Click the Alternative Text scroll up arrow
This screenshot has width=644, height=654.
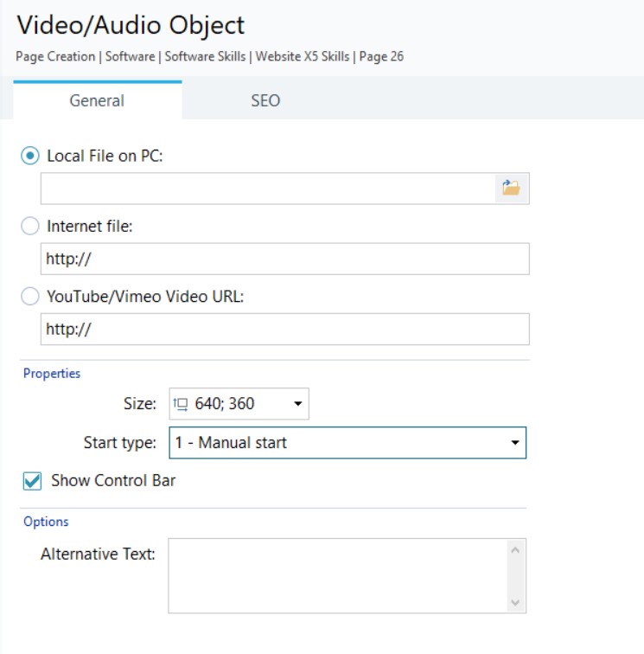(515, 550)
